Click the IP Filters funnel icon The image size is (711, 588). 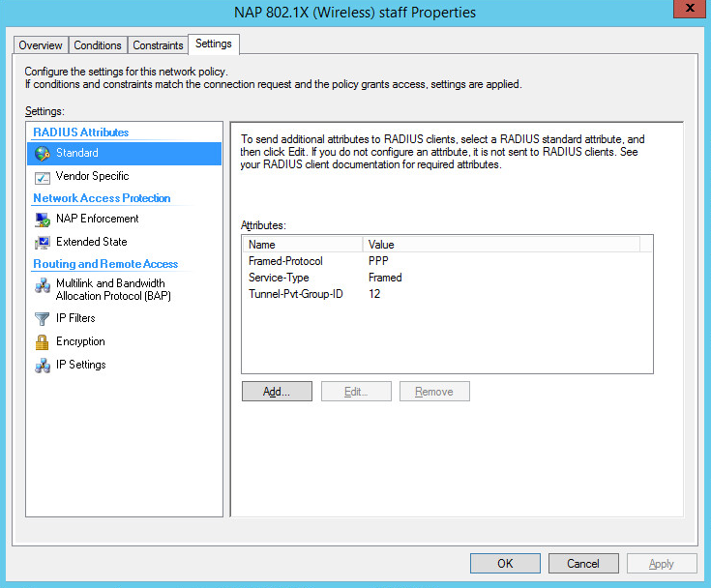click(43, 319)
